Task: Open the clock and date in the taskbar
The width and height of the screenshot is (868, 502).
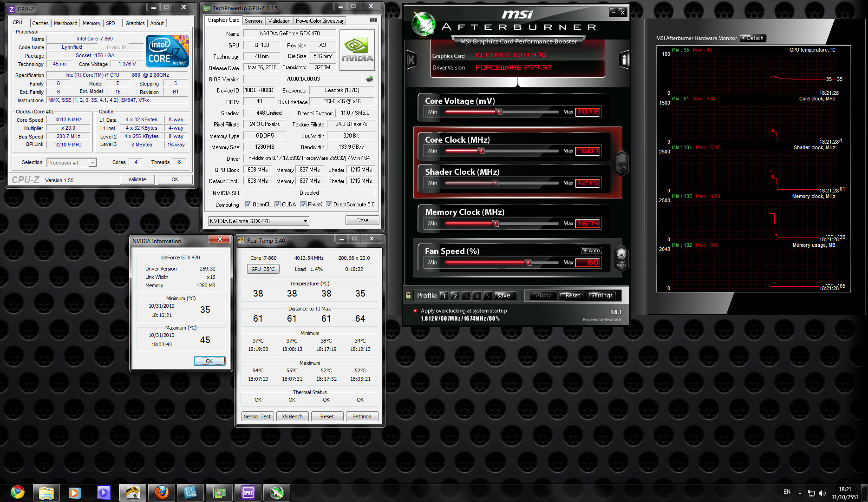Action: tap(845, 493)
